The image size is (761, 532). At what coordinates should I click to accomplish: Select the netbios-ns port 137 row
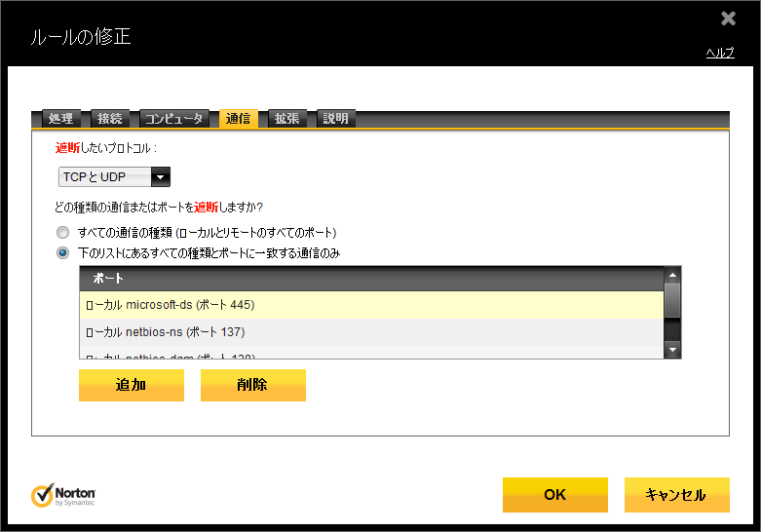click(x=370, y=332)
